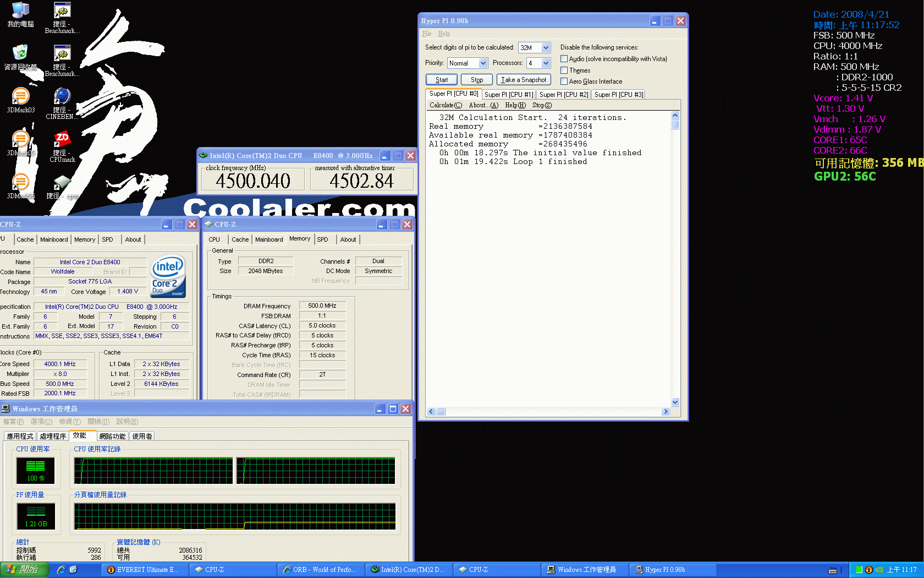Switch to Super PI CPU #2 tab

click(564, 95)
